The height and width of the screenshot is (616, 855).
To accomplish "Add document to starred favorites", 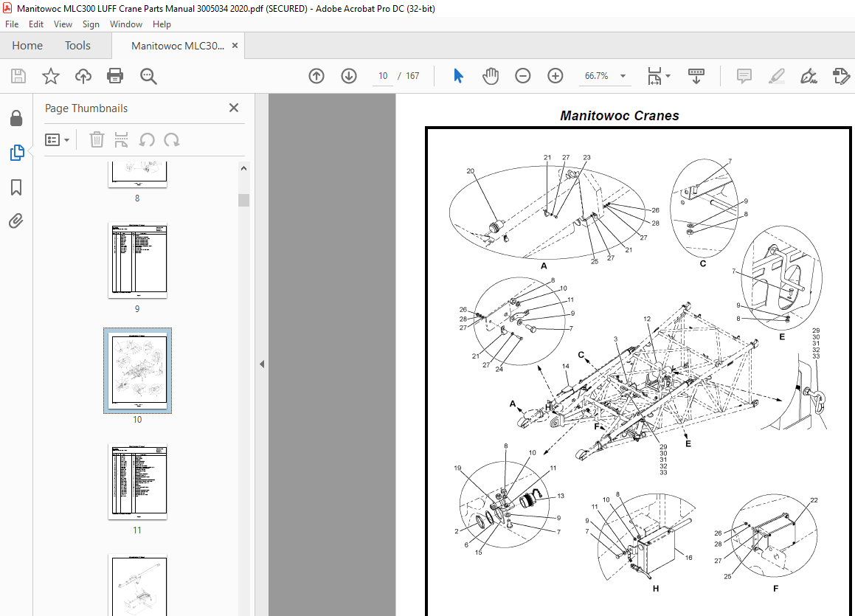I will (x=51, y=76).
